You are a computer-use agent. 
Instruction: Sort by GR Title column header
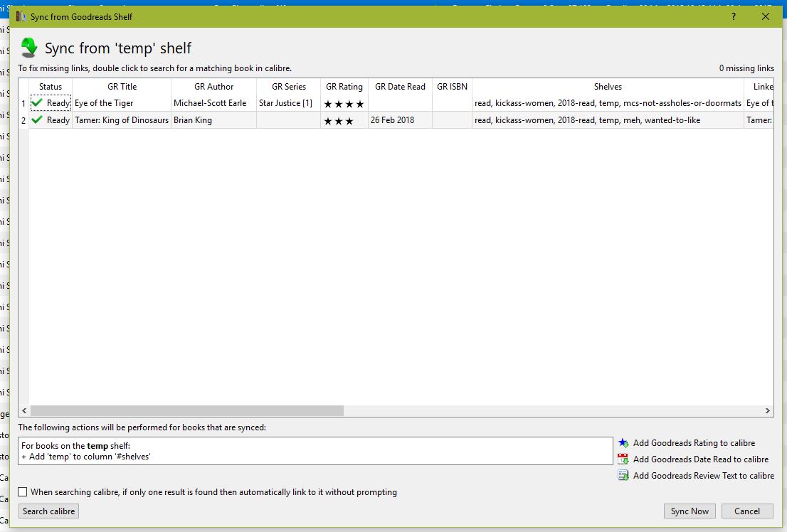(122, 86)
